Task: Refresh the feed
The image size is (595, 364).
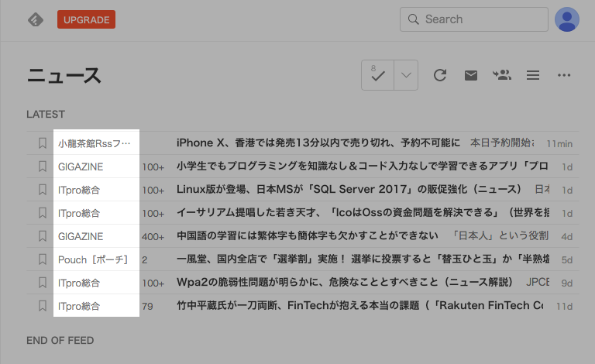Action: click(440, 75)
